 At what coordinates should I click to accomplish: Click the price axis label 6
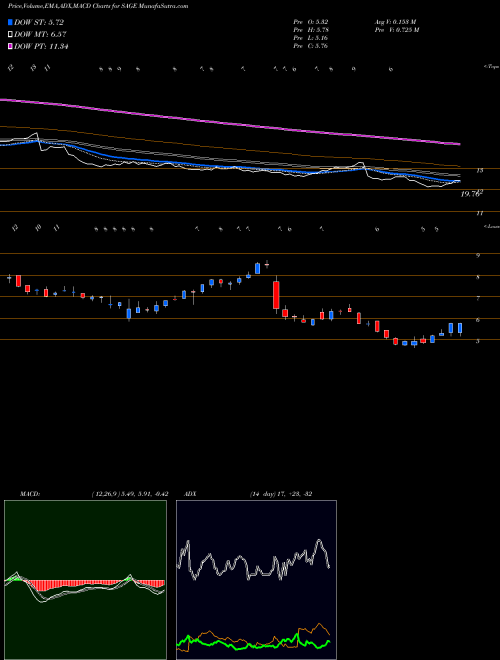[x=478, y=320]
